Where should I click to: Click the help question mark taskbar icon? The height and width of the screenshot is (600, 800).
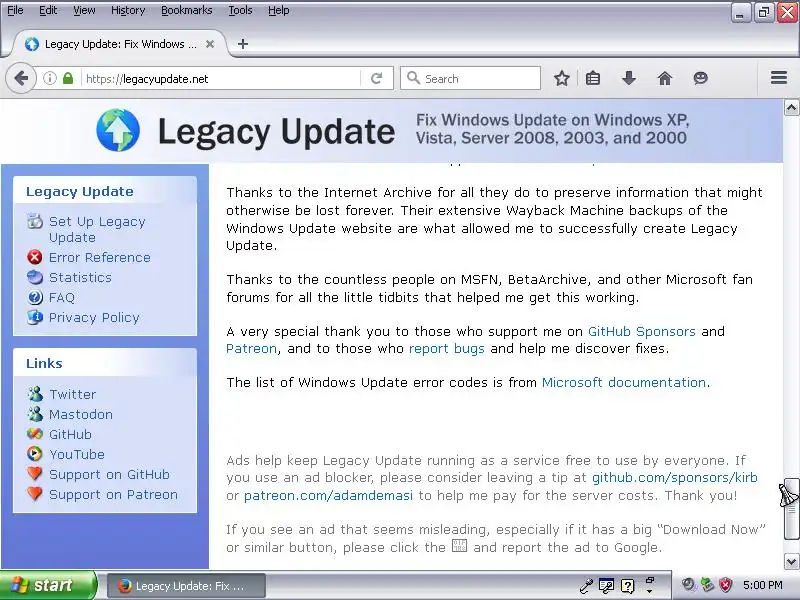pyautogui.click(x=628, y=586)
